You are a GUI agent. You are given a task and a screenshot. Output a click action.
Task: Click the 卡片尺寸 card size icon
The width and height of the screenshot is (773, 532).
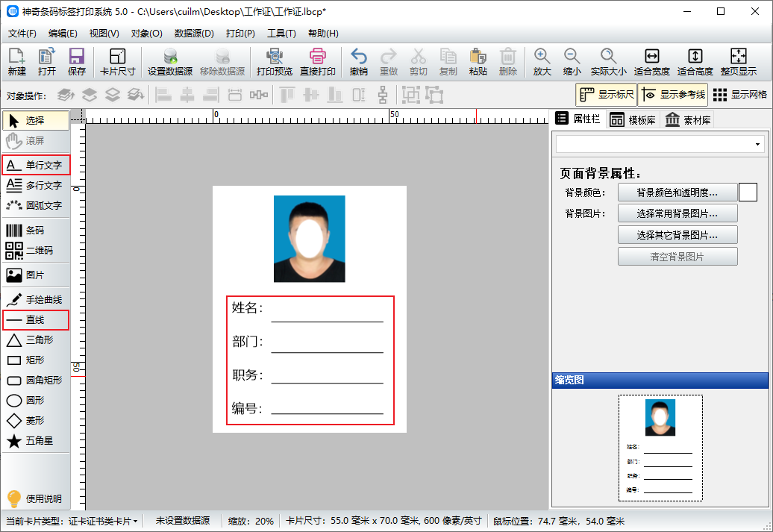click(118, 57)
